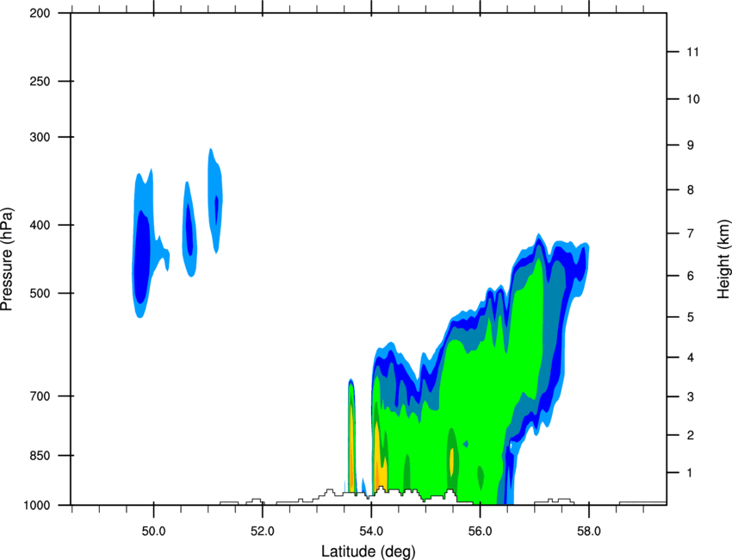Click the 10 km height tick label

[x=693, y=99]
